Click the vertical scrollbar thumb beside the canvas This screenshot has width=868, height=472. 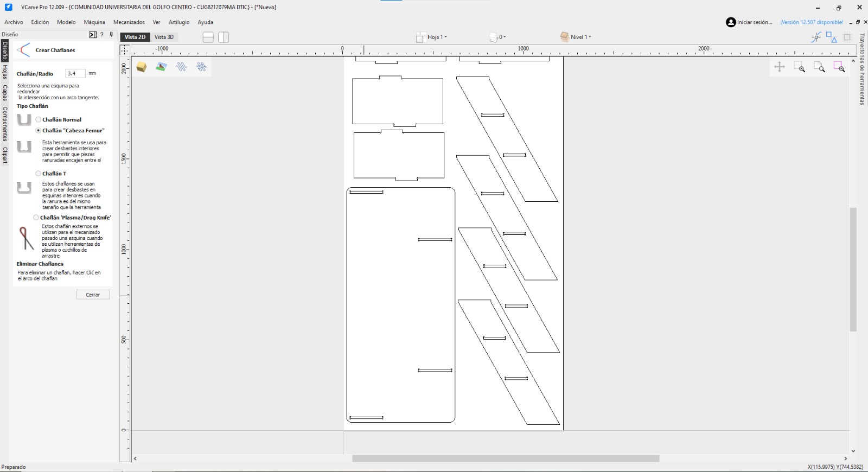tap(853, 269)
